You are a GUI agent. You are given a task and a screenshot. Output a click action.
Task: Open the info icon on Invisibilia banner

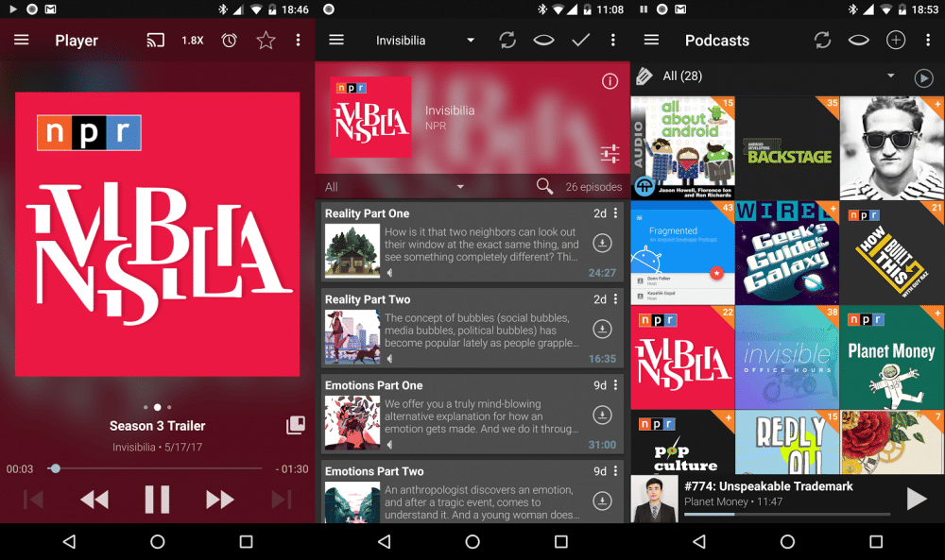610,81
